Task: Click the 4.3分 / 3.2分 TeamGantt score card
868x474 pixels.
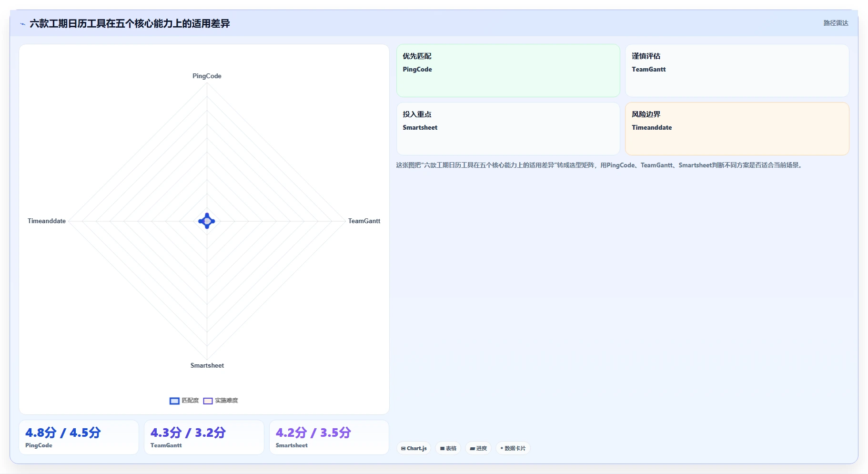Action: coord(204,437)
